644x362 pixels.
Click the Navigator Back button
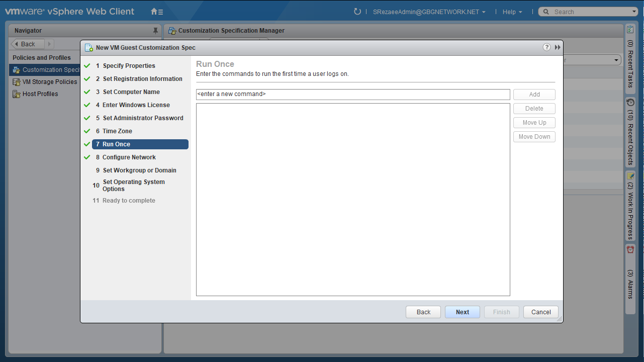coord(28,44)
